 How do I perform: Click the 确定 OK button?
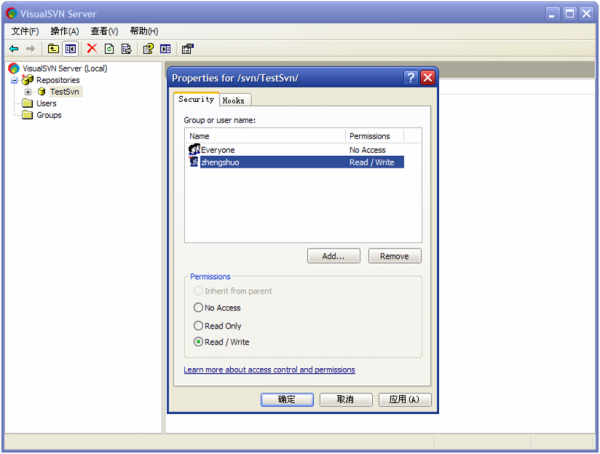pyautogui.click(x=287, y=400)
